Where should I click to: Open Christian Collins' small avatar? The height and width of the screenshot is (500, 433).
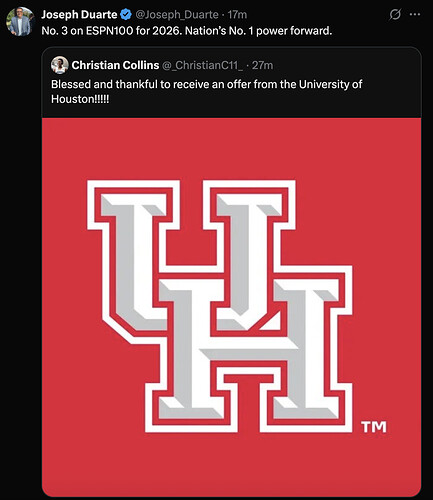60,65
